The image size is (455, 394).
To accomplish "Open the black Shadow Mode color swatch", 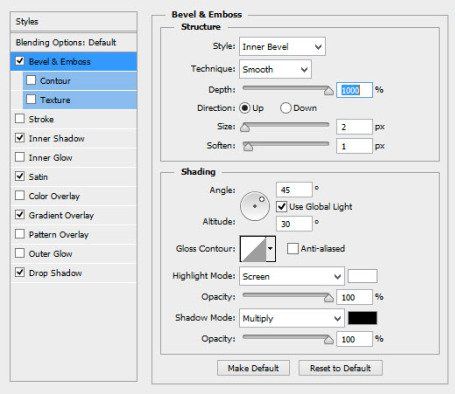I will pyautogui.click(x=362, y=318).
